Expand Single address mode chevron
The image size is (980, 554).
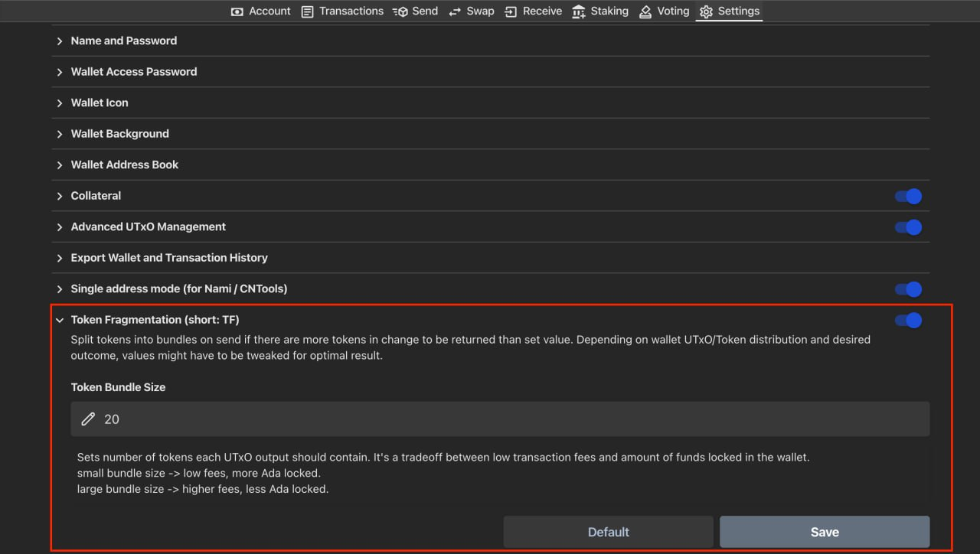[x=60, y=288]
